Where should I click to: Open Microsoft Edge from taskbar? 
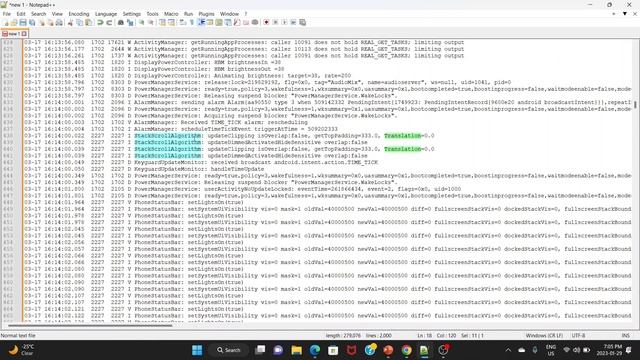click(x=315, y=350)
